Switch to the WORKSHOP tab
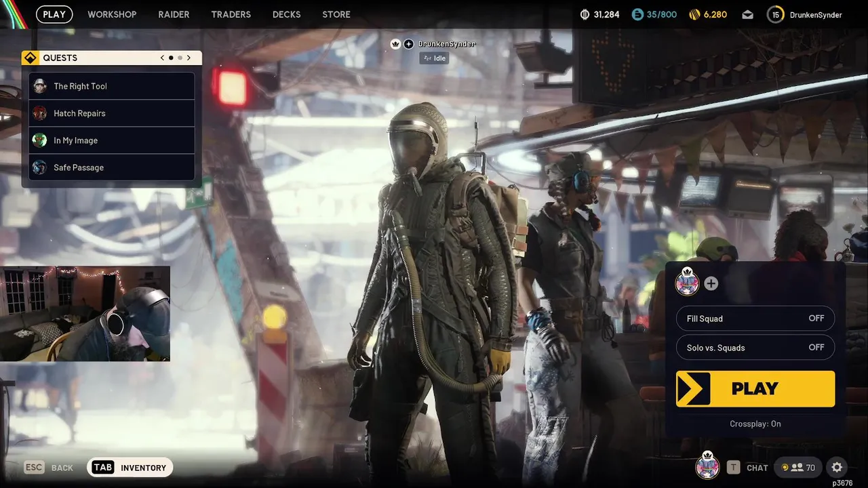The height and width of the screenshot is (488, 868). (x=112, y=14)
